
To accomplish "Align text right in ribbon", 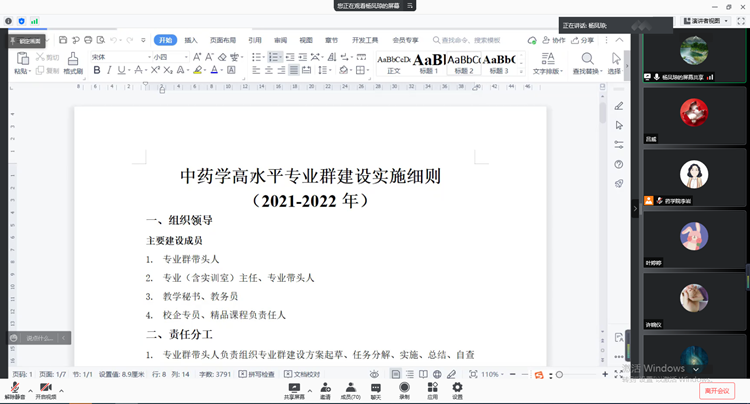I will point(281,70).
